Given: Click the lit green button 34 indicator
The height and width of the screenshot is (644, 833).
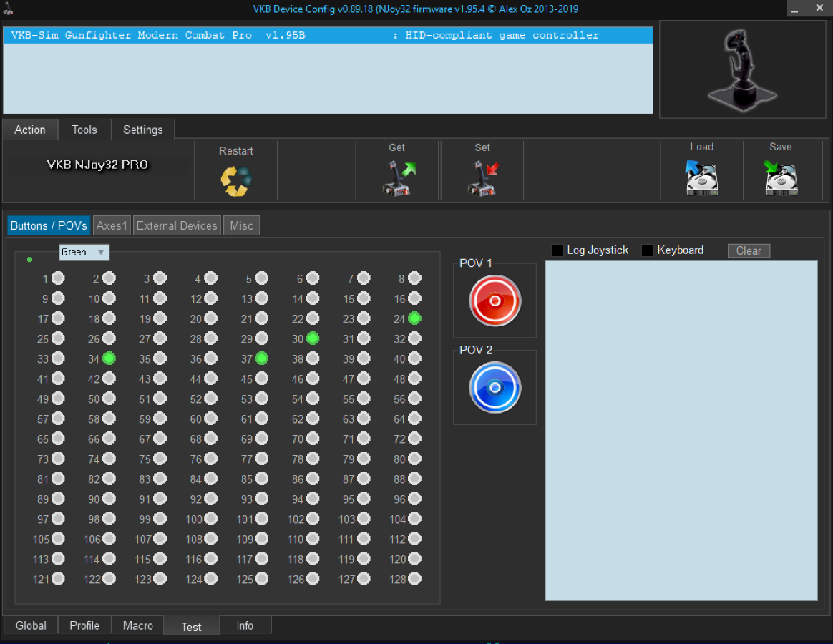Looking at the screenshot, I should coord(109,358).
